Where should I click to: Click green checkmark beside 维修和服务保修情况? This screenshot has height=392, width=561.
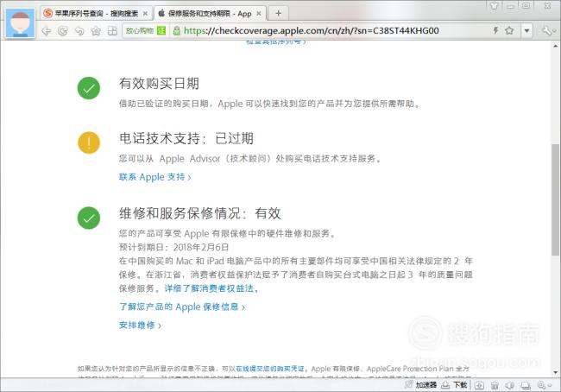[89, 218]
